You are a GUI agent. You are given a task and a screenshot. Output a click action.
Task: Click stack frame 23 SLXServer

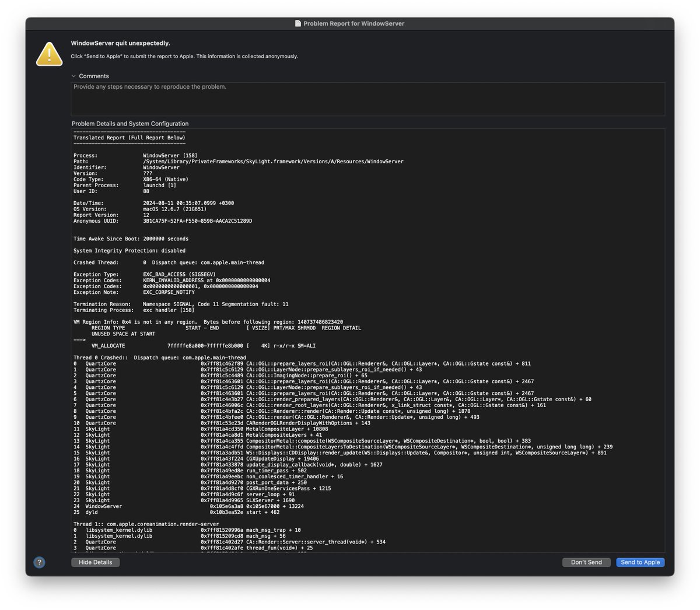coord(184,500)
